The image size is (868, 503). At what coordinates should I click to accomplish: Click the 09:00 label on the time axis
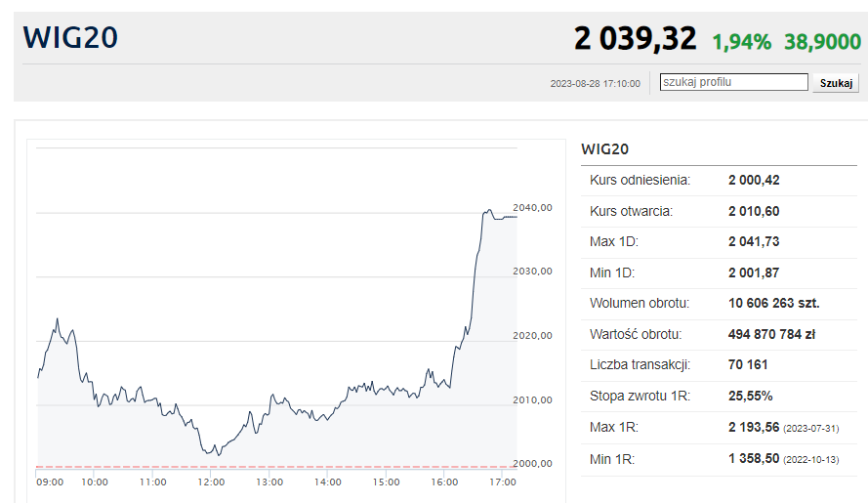click(x=50, y=482)
